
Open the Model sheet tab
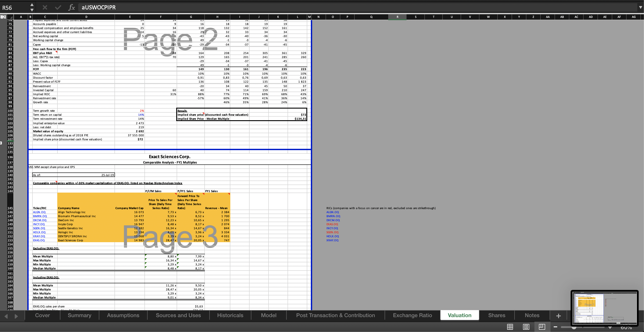point(269,315)
